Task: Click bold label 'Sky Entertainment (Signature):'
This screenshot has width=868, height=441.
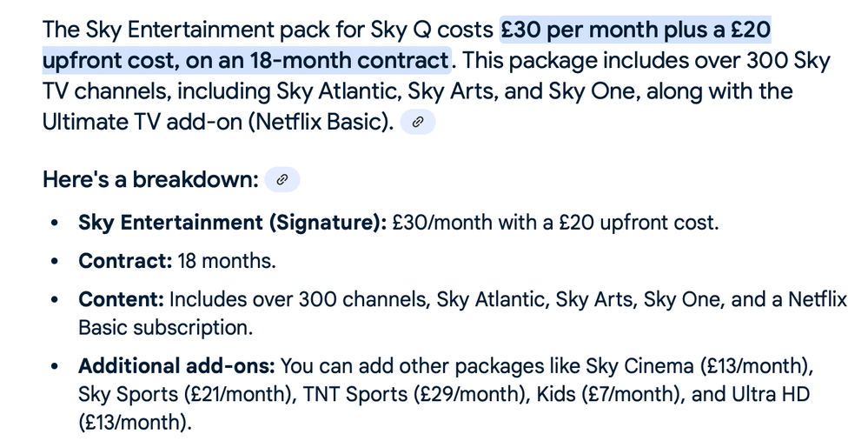Action: tap(233, 223)
